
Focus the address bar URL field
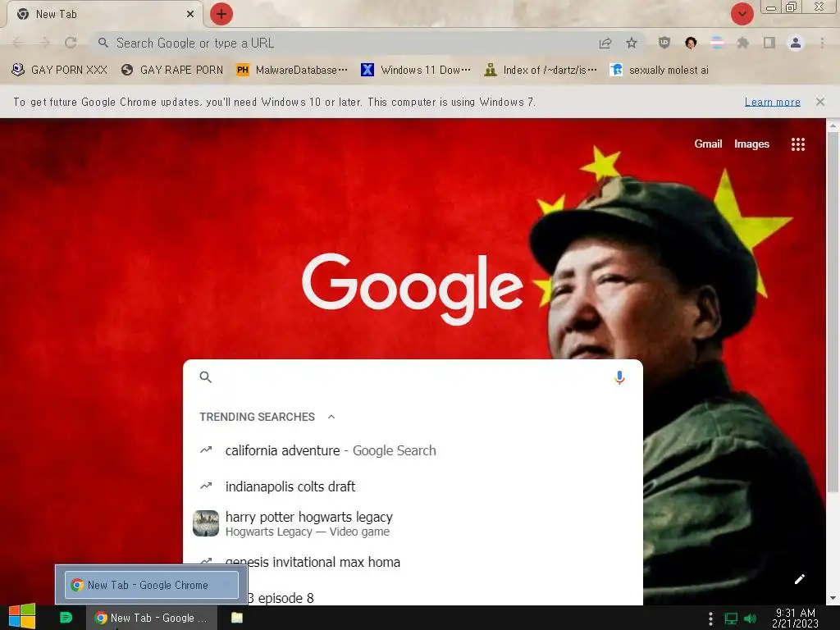pos(343,43)
